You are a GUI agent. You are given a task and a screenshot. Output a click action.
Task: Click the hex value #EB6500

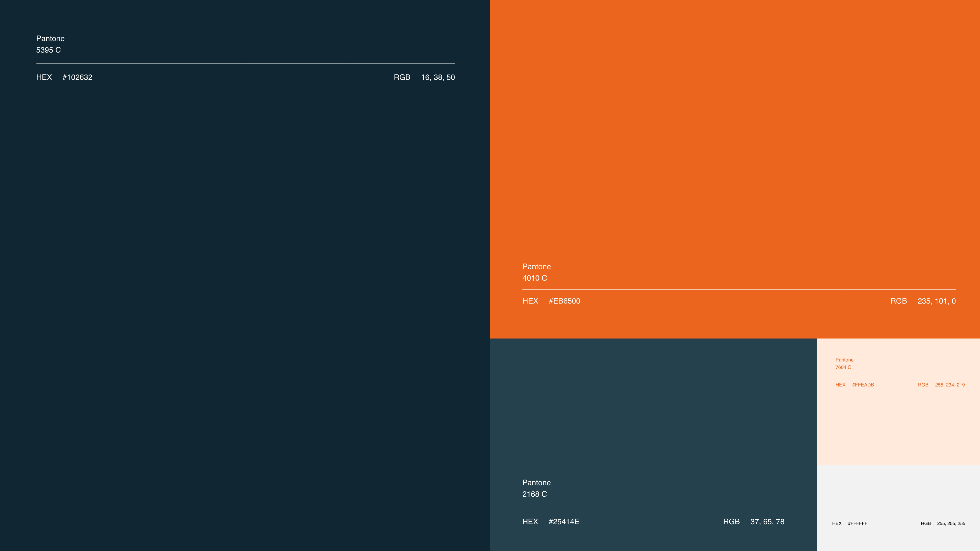(x=565, y=301)
